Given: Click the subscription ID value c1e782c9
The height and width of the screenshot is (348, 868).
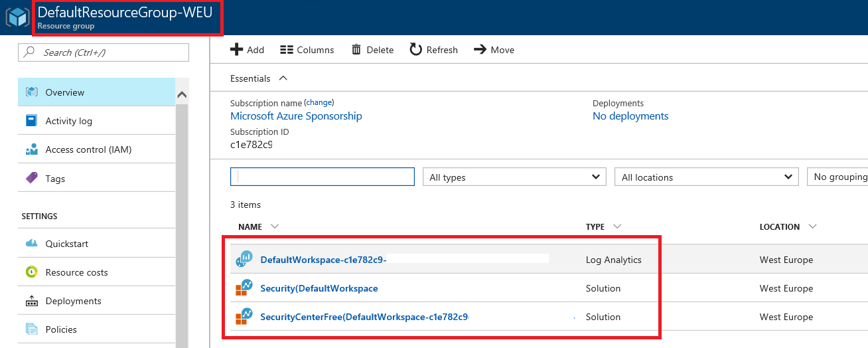Looking at the screenshot, I should (251, 144).
